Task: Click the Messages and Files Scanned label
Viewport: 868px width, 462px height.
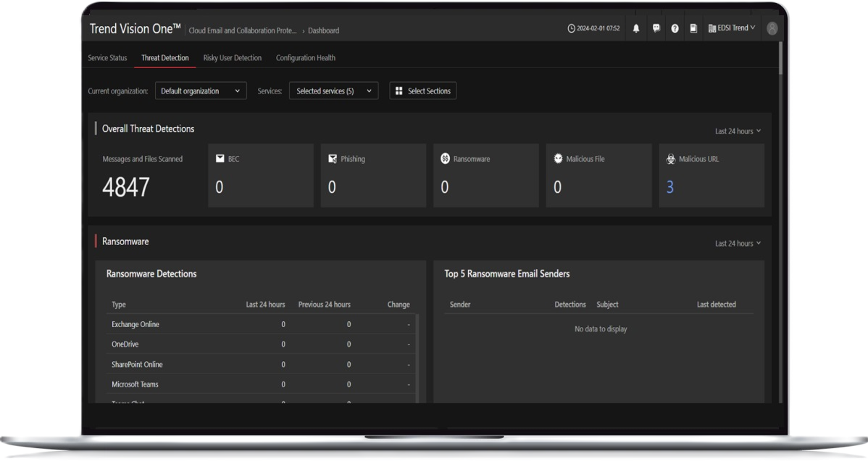Action: pos(142,159)
